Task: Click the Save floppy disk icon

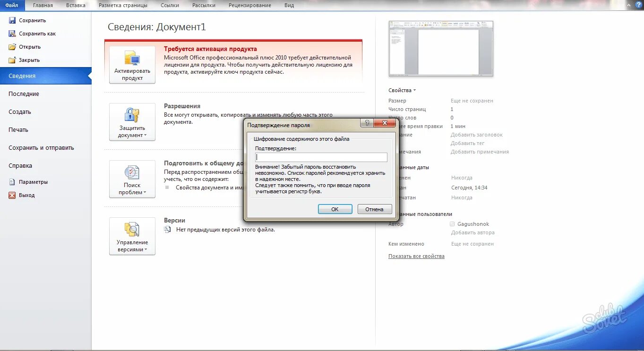Action: (x=12, y=20)
